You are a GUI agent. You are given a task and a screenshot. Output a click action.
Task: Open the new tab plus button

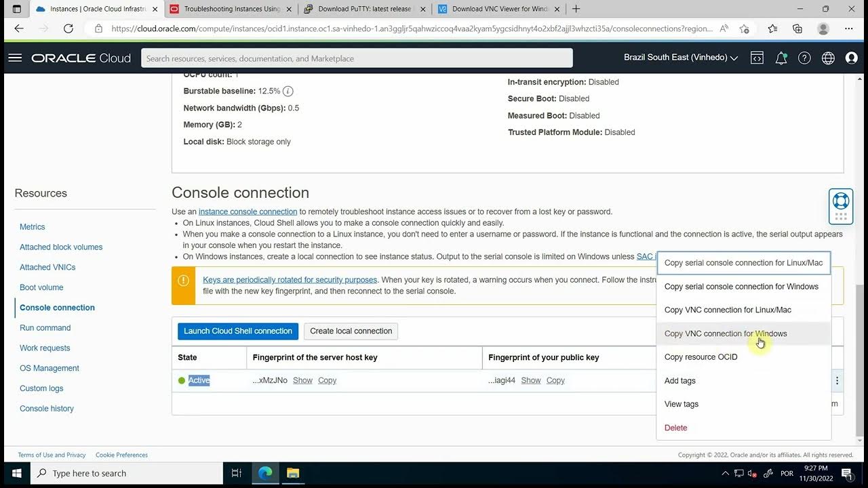click(x=576, y=9)
